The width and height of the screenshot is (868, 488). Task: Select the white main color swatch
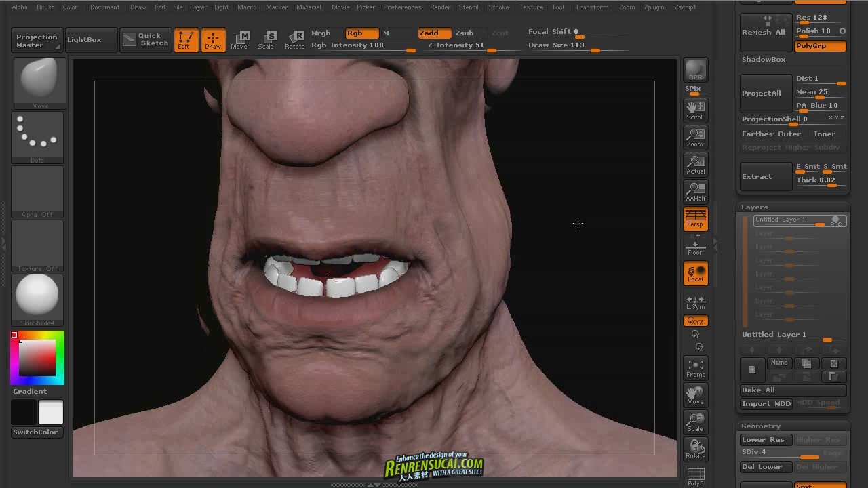tap(51, 413)
